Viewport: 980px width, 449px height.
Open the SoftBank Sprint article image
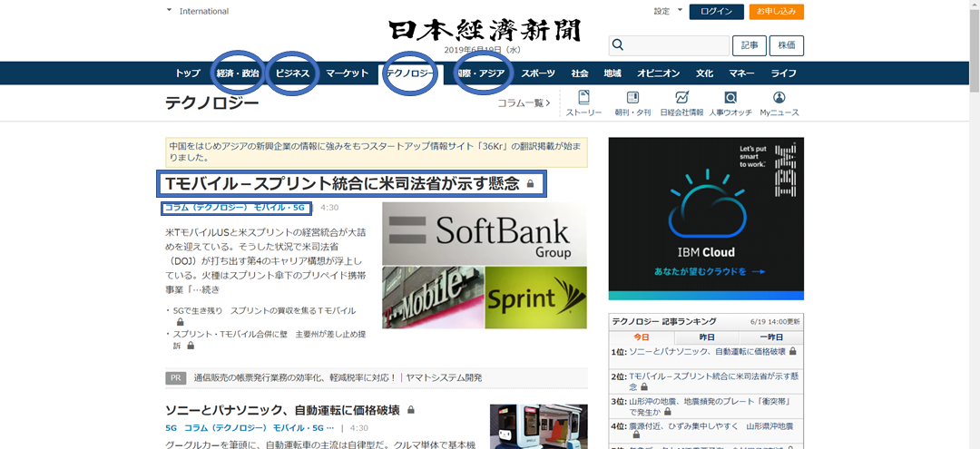(485, 266)
